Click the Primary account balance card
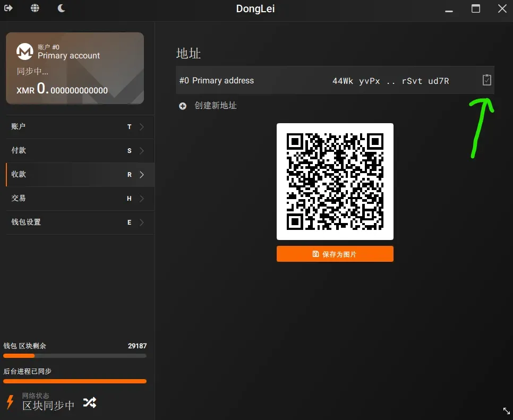Image resolution: width=513 pixels, height=420 pixels. click(75, 68)
